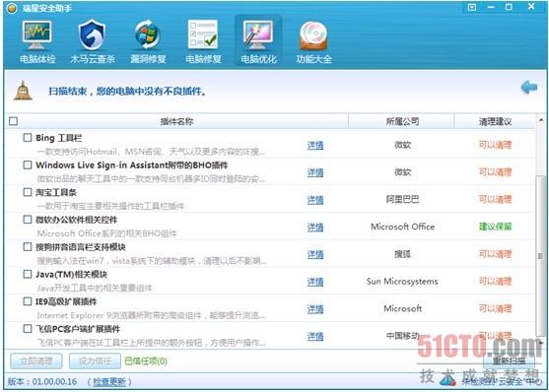The image size is (549, 392).
Task: Check the Bing 工具栏 checkbox
Action: (28, 138)
